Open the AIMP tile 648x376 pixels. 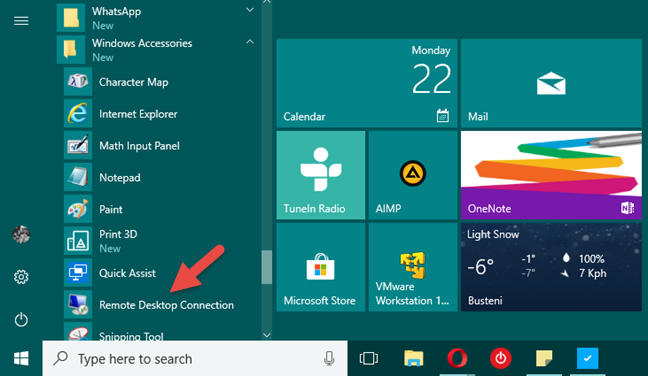pos(413,175)
